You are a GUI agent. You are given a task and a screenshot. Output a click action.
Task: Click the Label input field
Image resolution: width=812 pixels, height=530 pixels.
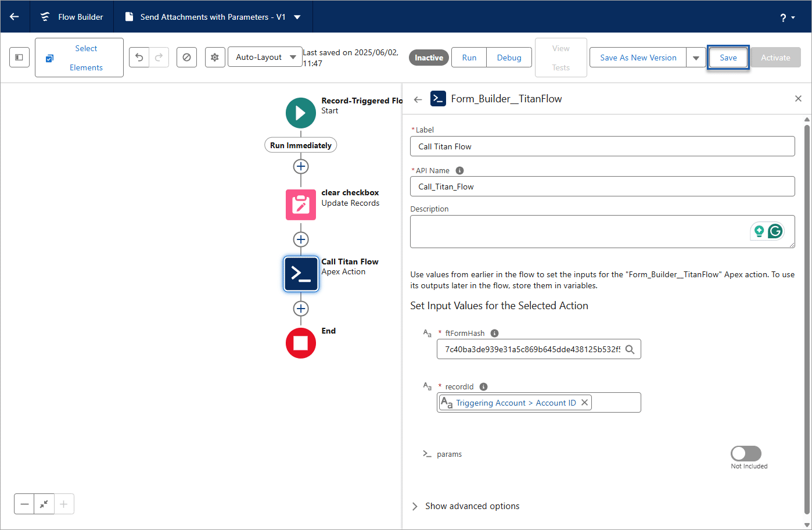(x=602, y=146)
